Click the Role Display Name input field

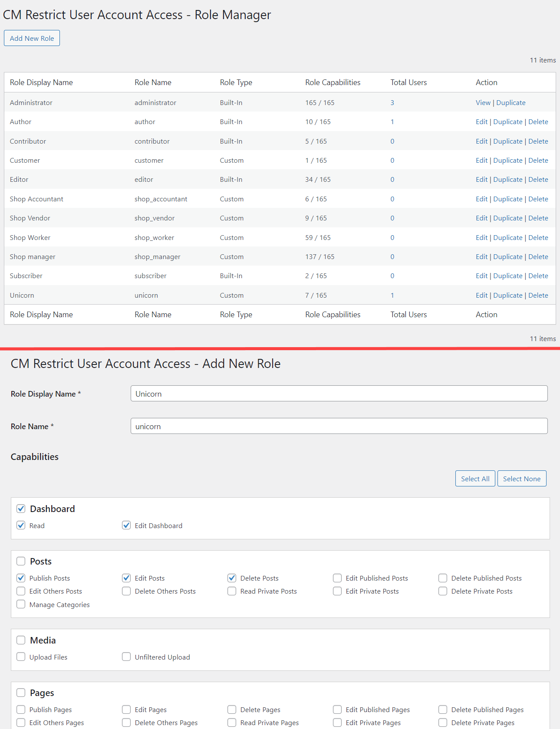[339, 394]
